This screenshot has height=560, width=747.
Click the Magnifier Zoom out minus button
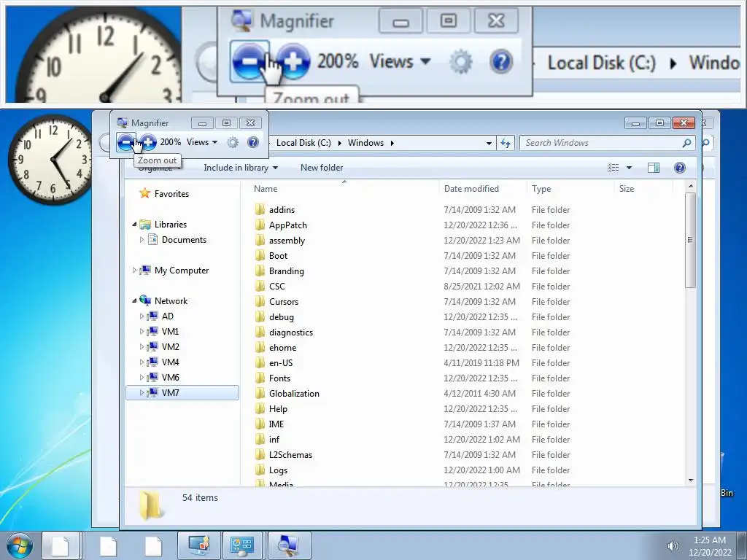point(125,142)
